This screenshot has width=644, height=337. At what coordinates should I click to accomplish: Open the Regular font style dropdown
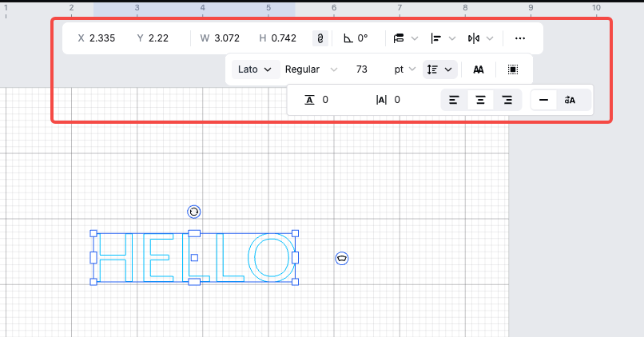[312, 69]
